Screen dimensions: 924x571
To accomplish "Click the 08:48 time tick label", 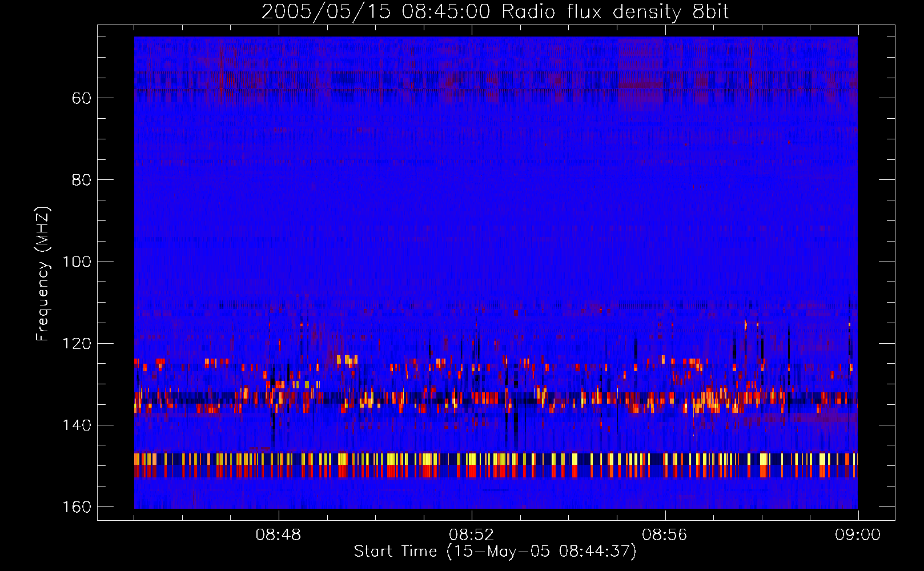I will coord(278,535).
